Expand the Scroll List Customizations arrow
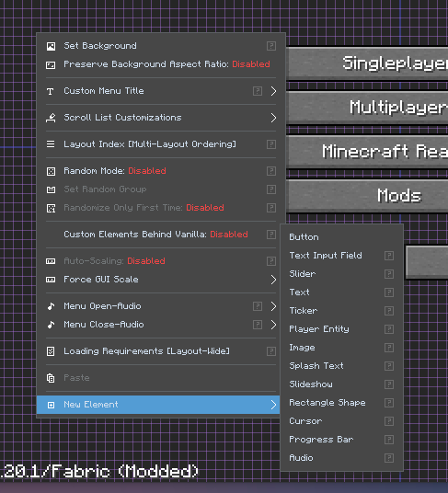448x493 pixels. tap(273, 118)
